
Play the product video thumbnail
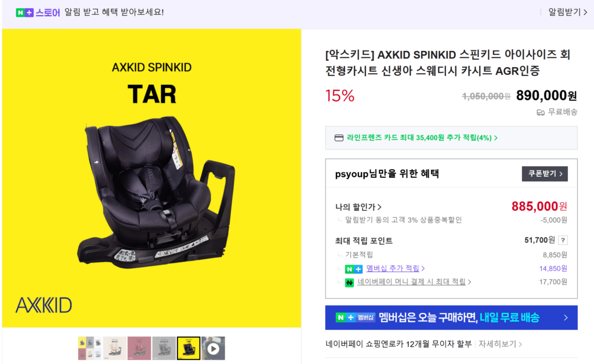[213, 348]
